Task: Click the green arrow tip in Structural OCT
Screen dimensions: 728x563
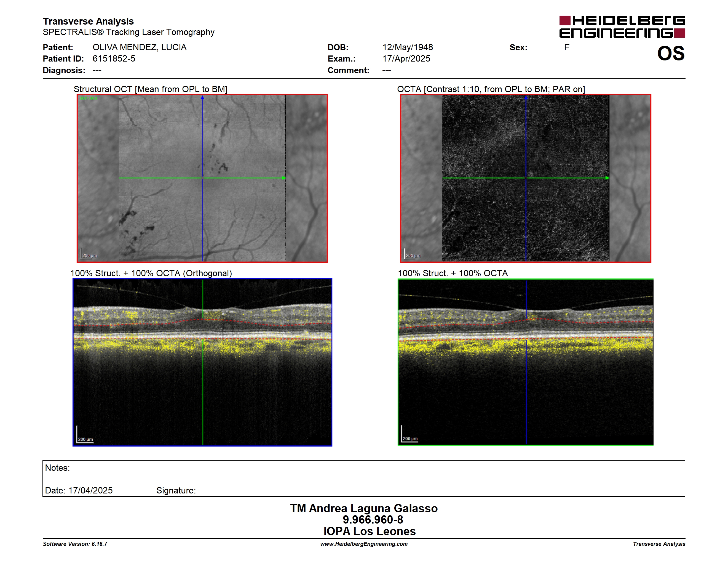Action: pyautogui.click(x=284, y=178)
